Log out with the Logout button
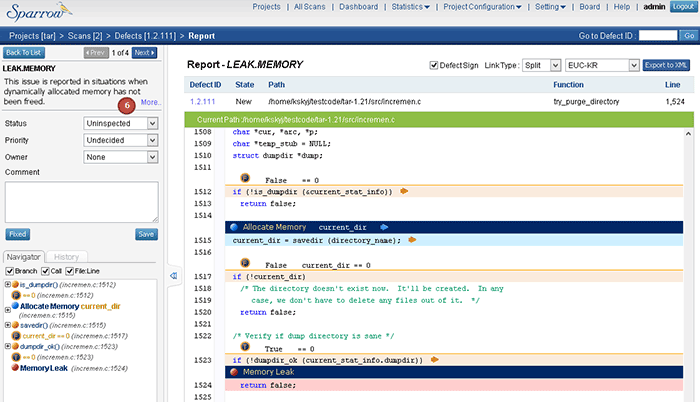This screenshot has width=700, height=402. point(683,7)
